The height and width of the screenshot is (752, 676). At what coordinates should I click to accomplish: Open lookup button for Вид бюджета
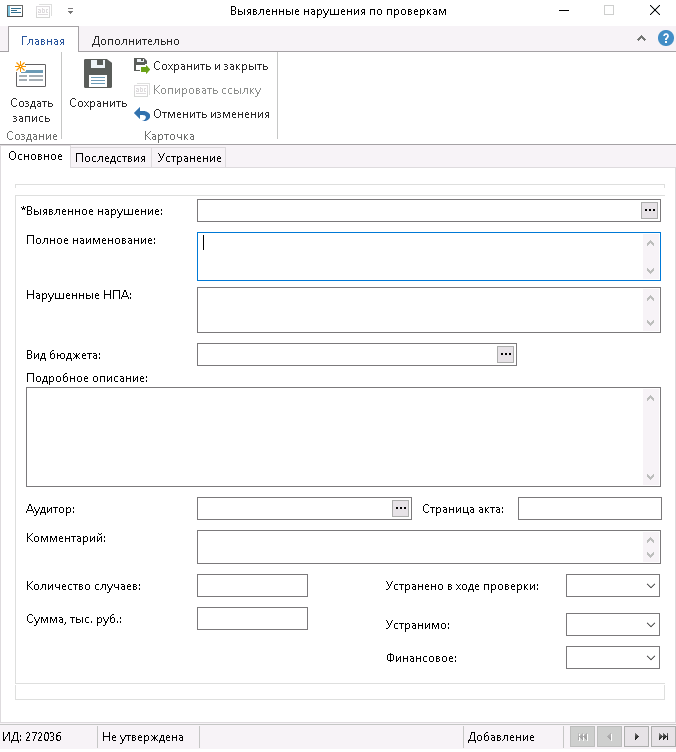pos(505,354)
